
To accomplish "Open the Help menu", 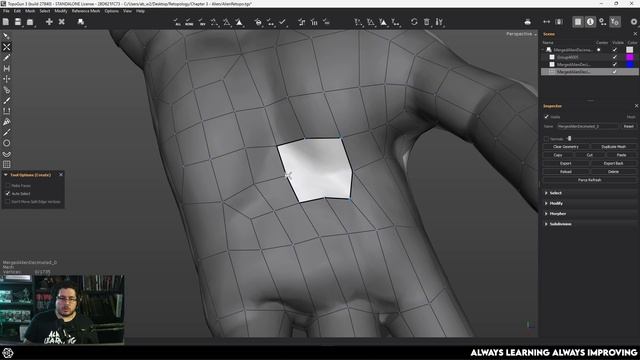I will click(x=140, y=11).
